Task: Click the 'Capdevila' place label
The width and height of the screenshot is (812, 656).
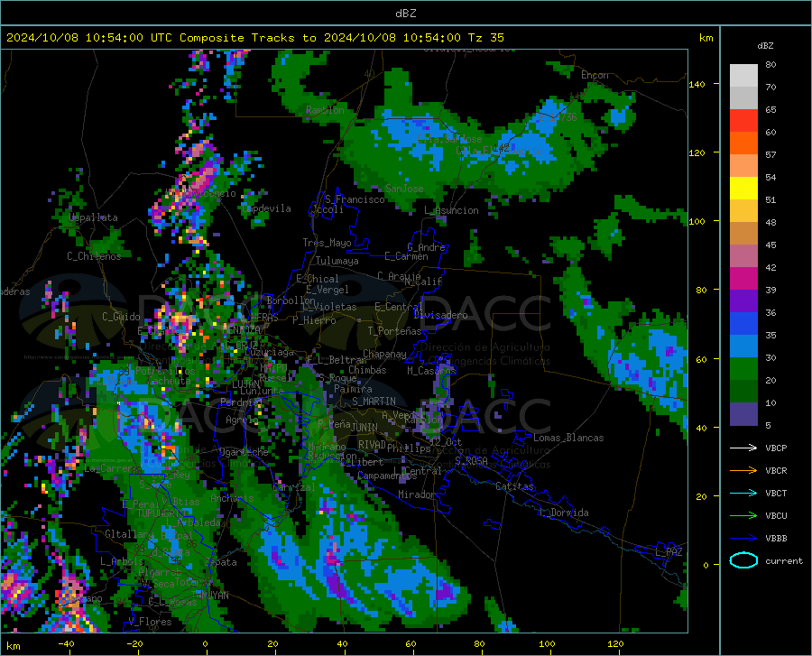Action: (266, 208)
